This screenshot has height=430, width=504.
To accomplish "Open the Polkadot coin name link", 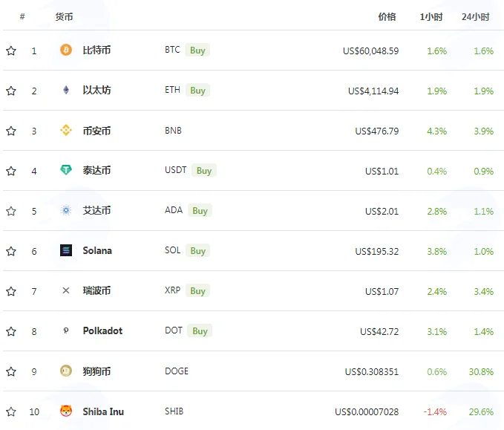I will point(102,330).
